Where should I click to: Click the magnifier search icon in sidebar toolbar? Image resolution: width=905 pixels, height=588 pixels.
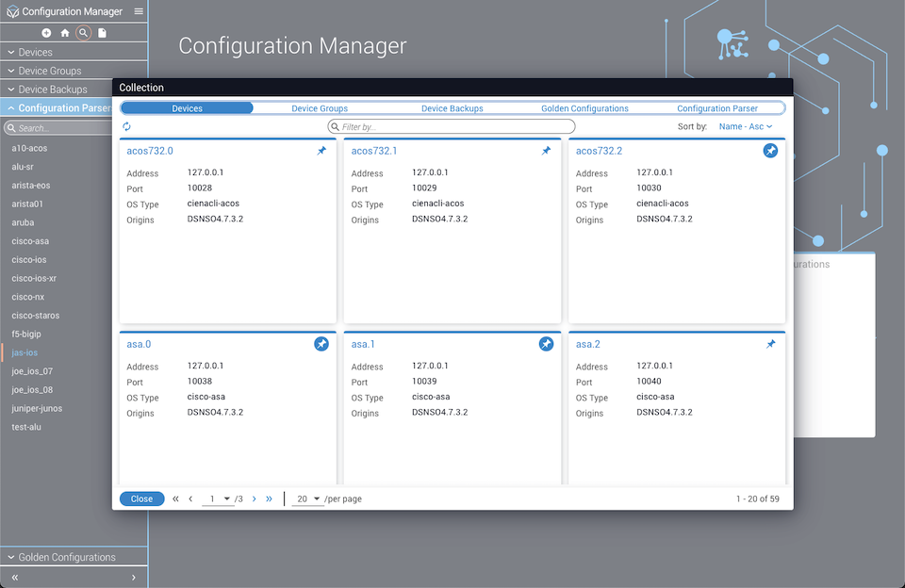(x=84, y=33)
